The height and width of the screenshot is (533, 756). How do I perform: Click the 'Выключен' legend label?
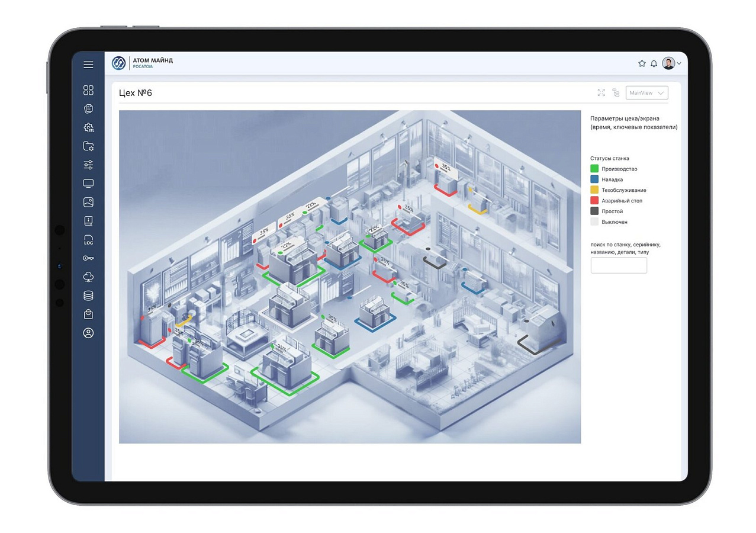[x=615, y=222]
